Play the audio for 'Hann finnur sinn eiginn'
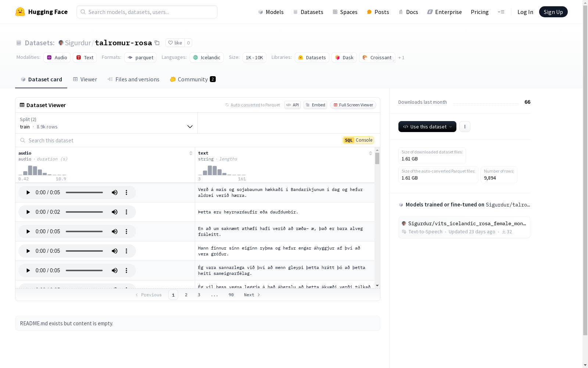588x368 pixels. point(28,251)
